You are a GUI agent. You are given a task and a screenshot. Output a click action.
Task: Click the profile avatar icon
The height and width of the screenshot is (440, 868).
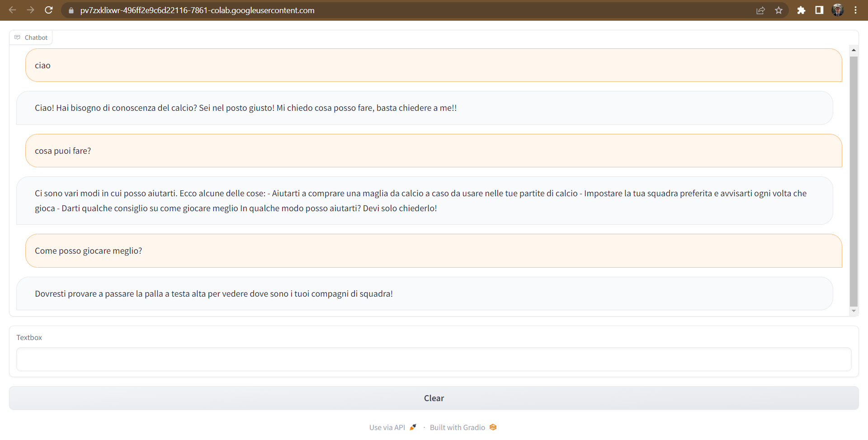838,10
